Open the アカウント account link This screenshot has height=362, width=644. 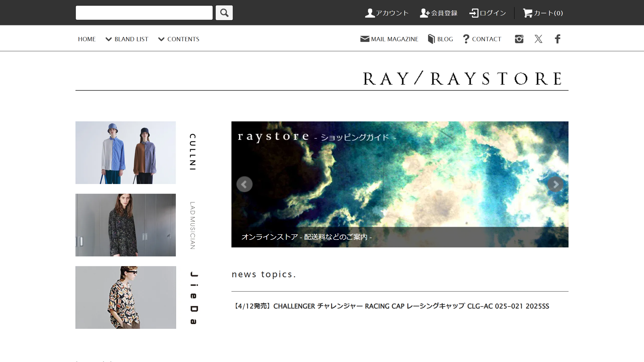[x=387, y=13]
